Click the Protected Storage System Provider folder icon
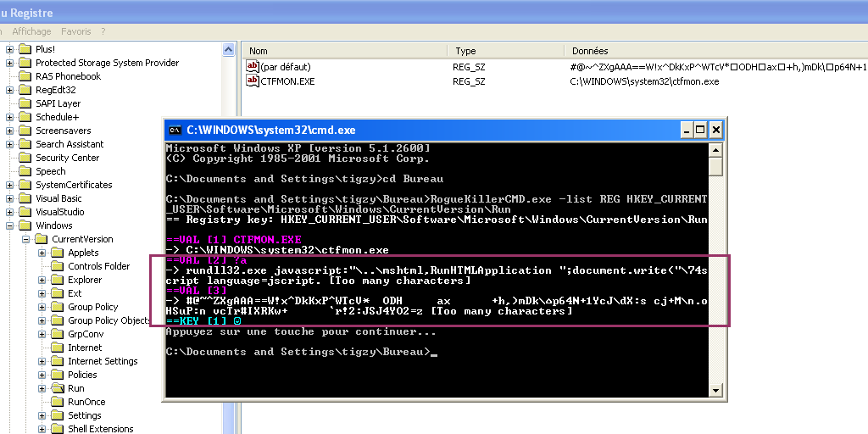 click(x=25, y=63)
